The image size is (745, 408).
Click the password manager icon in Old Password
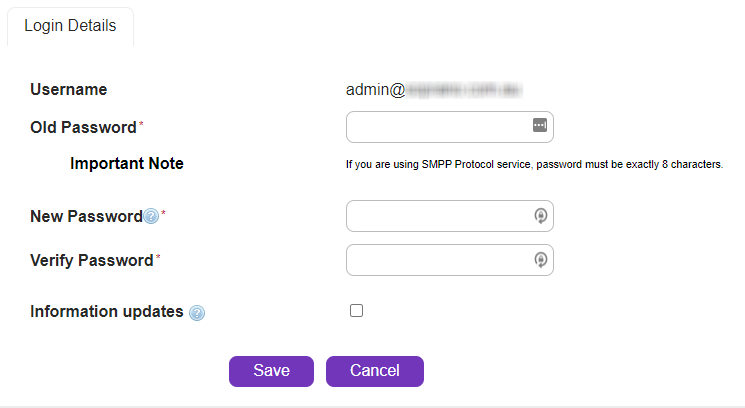(539, 125)
